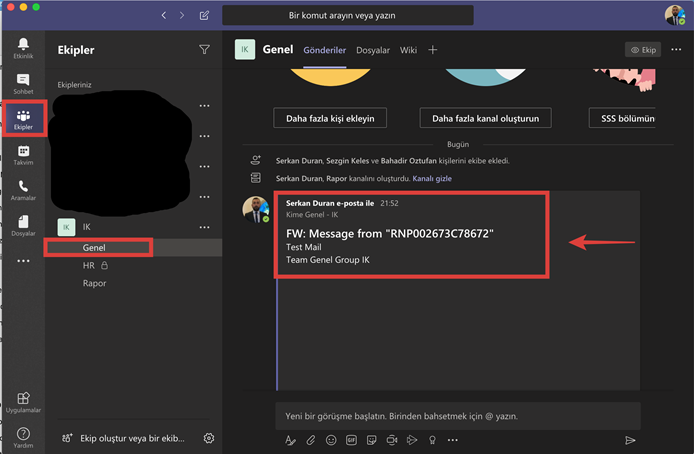Click the IK team avatar in header

(245, 50)
